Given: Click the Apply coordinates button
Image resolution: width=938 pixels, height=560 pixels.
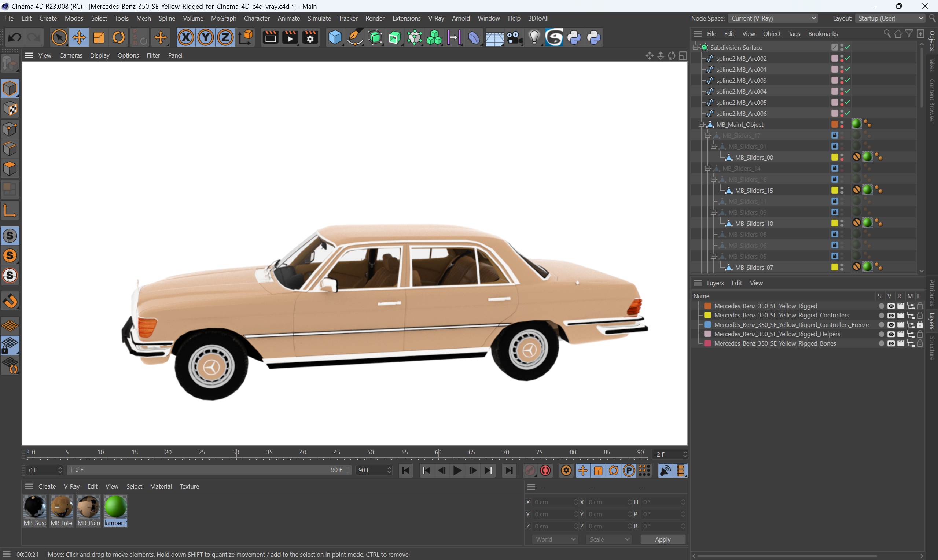Looking at the screenshot, I should coord(663,539).
